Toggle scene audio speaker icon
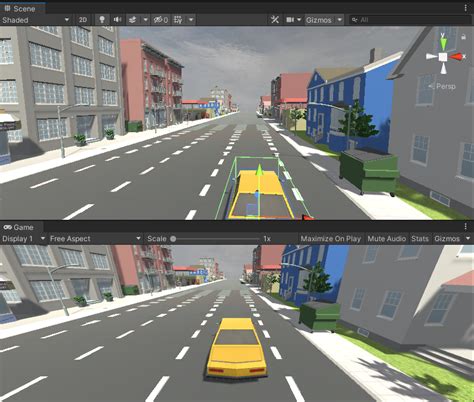The image size is (474, 402). [117, 20]
